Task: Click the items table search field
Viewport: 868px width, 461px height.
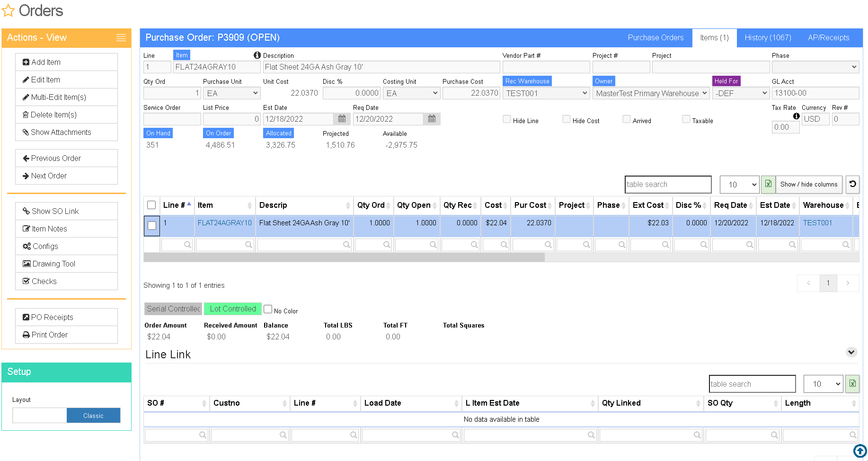Action: pos(668,185)
